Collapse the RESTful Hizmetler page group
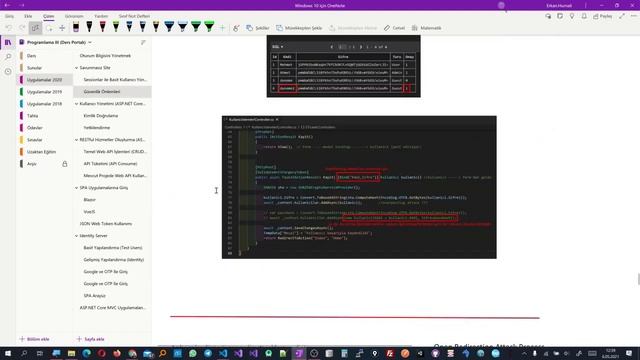The width and height of the screenshot is (640, 360). [76, 140]
